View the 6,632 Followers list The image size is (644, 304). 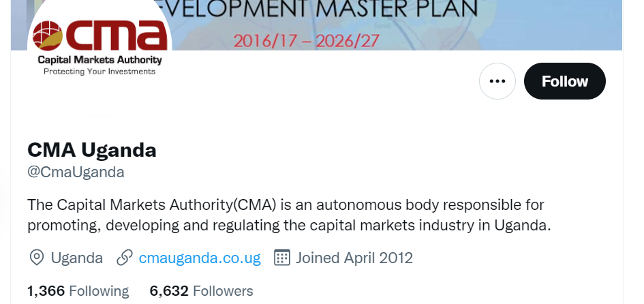[x=201, y=291]
